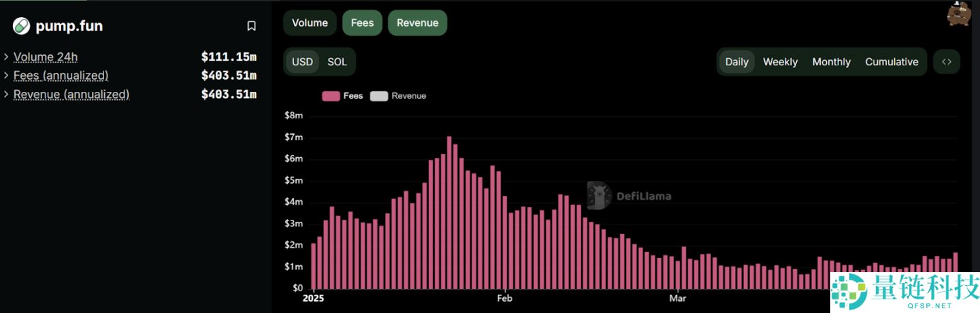
Task: Select USD denomination button
Action: pyautogui.click(x=302, y=62)
